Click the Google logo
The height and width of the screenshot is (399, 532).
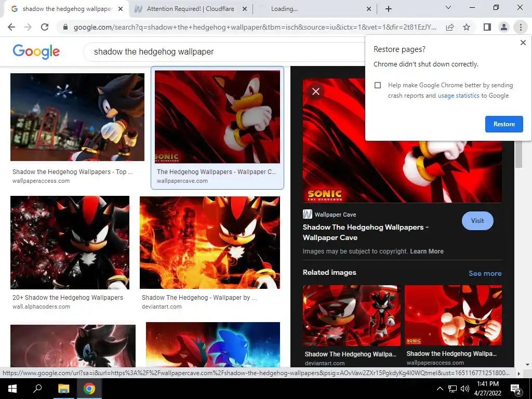point(36,51)
